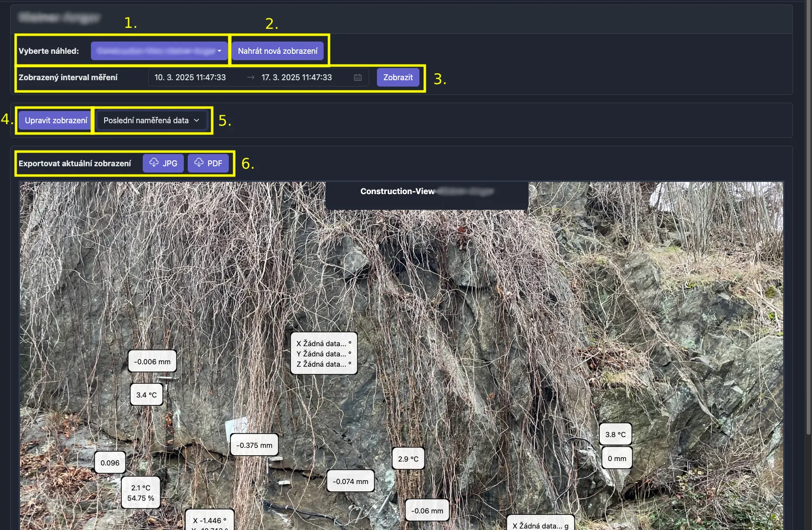Screen dimensions: 812x530
Task: Select the 2.9 °C temperature label
Action: coord(408,459)
